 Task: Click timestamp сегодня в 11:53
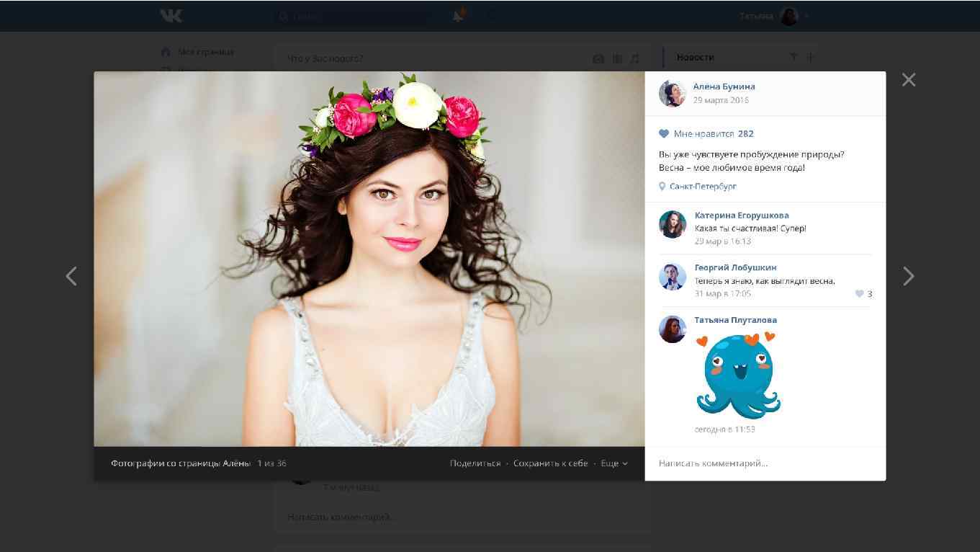coord(724,429)
